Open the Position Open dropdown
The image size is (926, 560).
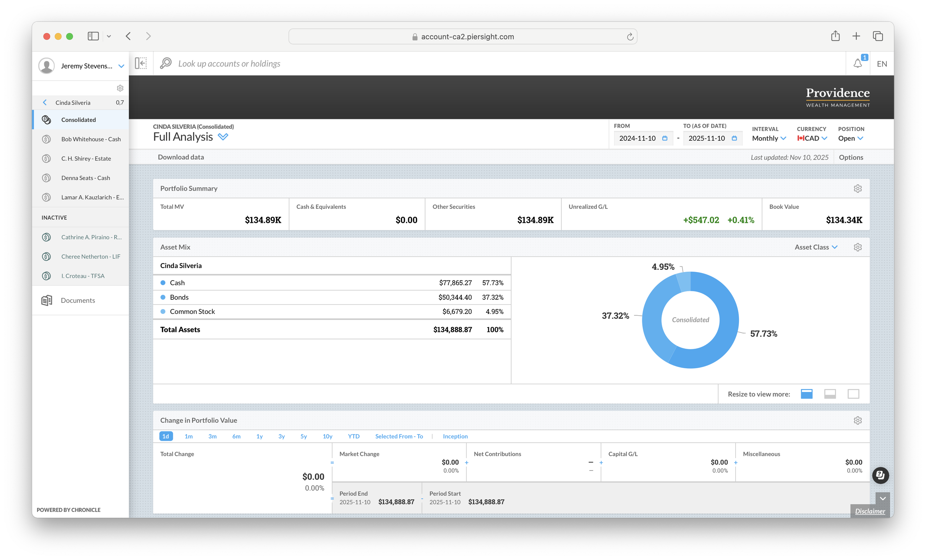(x=850, y=138)
